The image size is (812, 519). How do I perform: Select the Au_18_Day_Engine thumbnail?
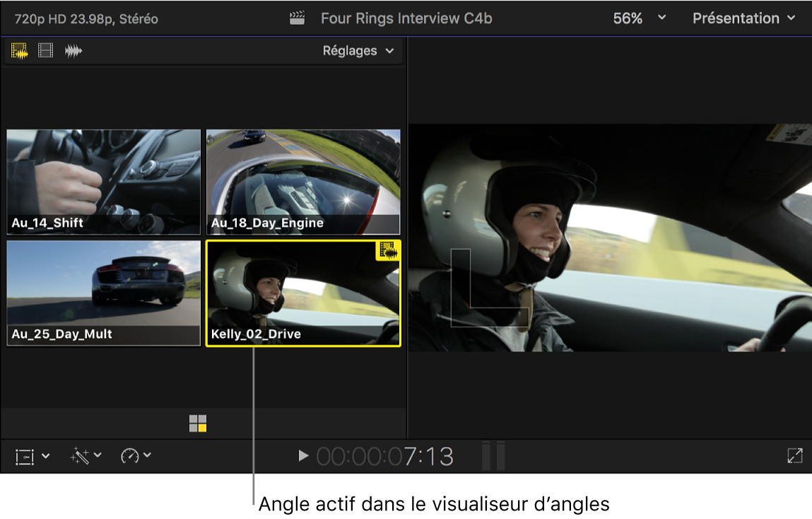pyautogui.click(x=303, y=180)
